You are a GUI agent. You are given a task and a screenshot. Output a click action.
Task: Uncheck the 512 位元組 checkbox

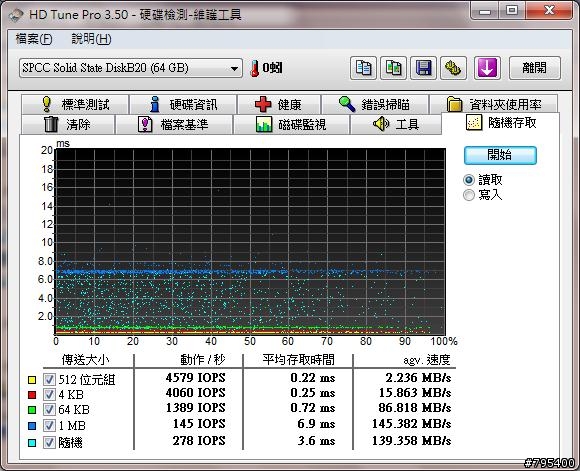pos(49,380)
